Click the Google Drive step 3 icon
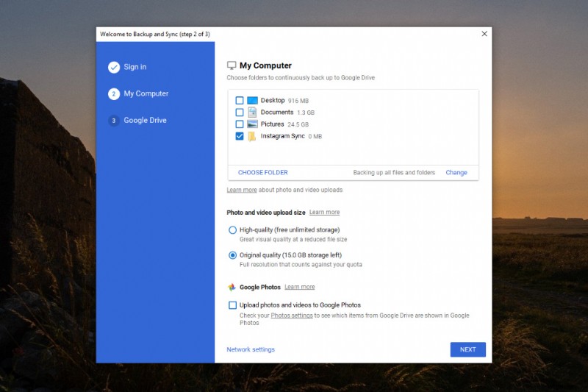This screenshot has height=392, width=588. [114, 121]
